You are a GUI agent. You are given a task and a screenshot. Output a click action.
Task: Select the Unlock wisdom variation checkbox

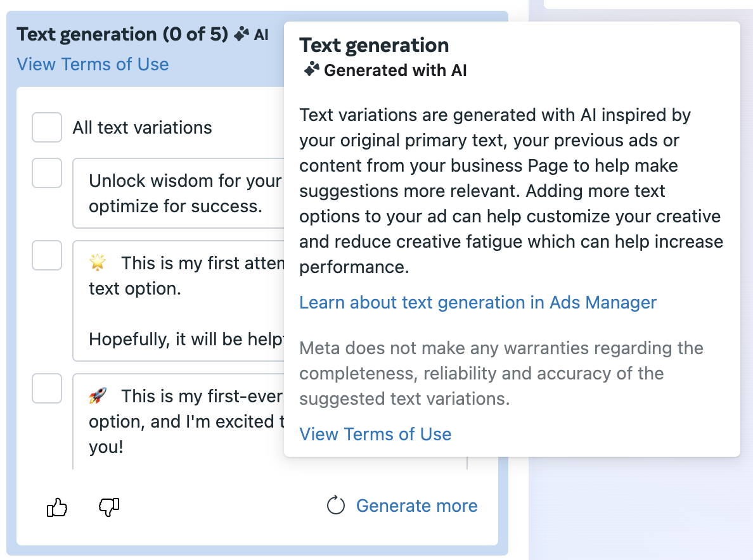pyautogui.click(x=46, y=173)
